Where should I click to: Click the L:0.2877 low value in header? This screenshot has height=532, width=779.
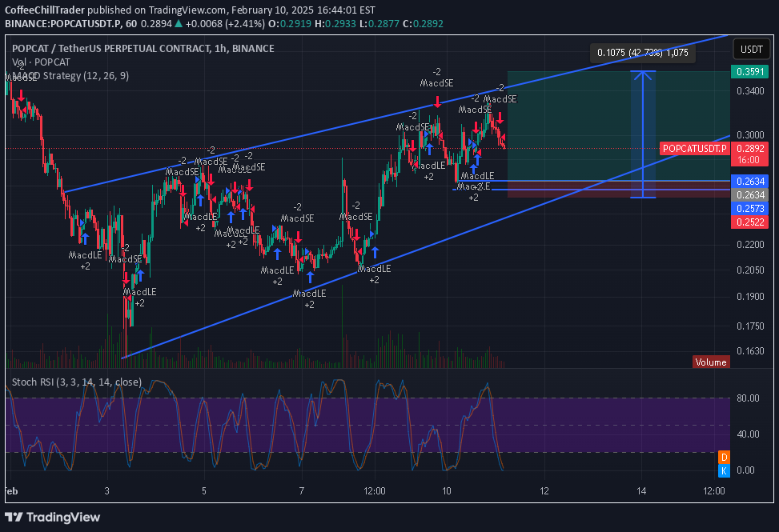(x=379, y=23)
